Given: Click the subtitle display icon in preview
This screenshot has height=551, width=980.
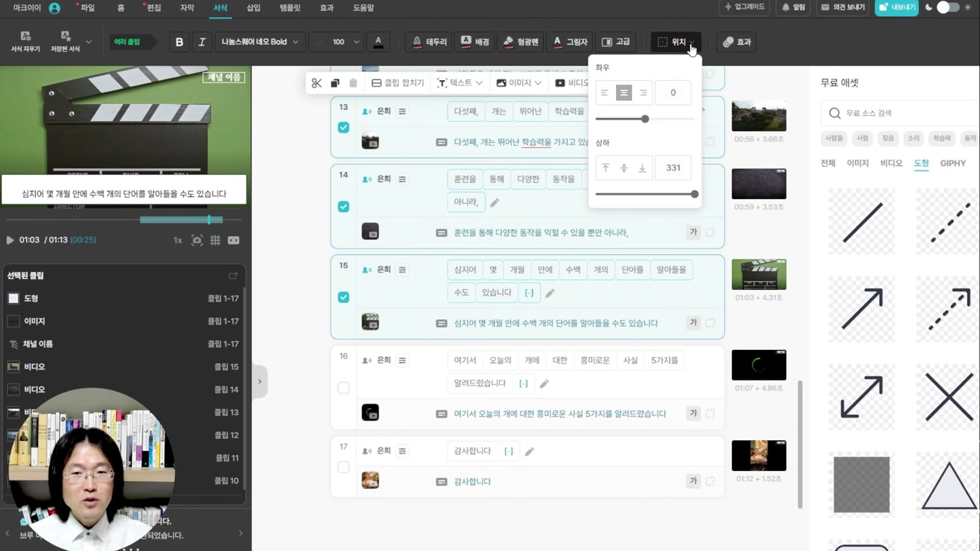Looking at the screenshot, I should tap(233, 240).
